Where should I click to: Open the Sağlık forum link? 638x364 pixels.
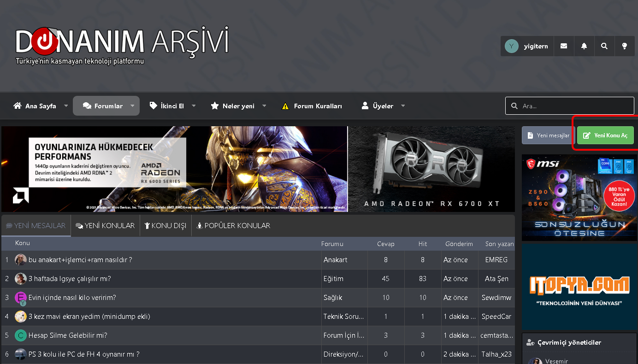(x=333, y=298)
